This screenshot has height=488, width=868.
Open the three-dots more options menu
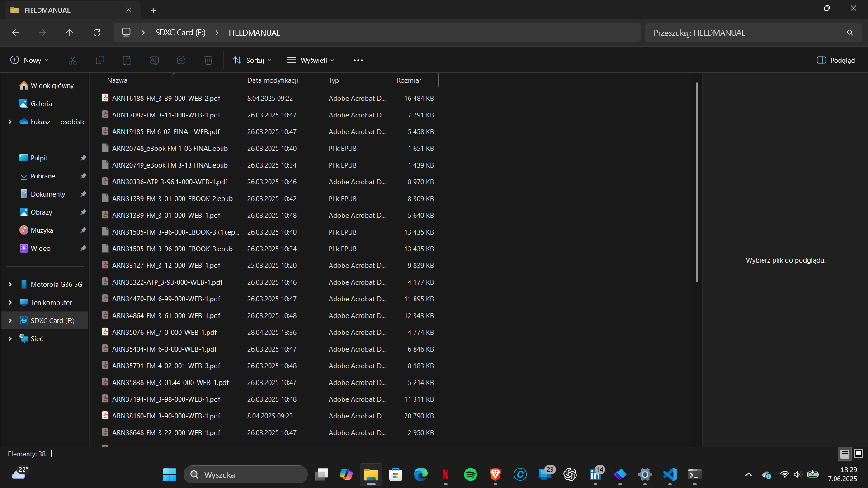coord(358,60)
